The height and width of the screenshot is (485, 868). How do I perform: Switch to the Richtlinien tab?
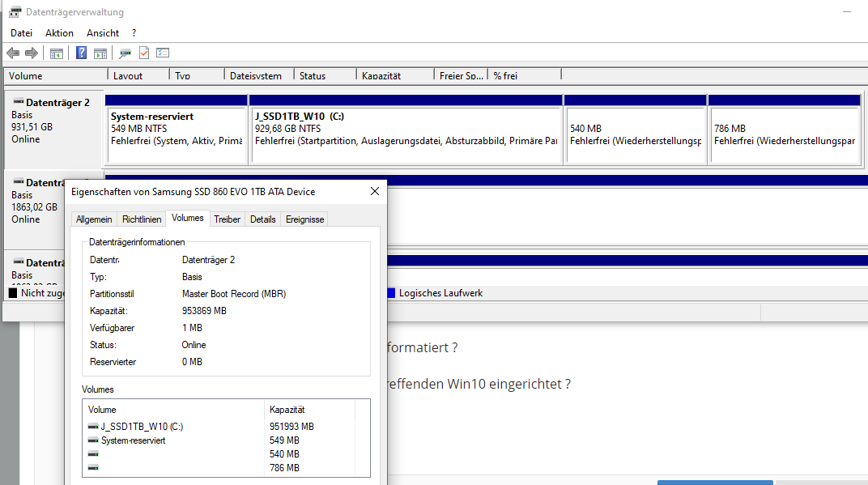point(142,219)
